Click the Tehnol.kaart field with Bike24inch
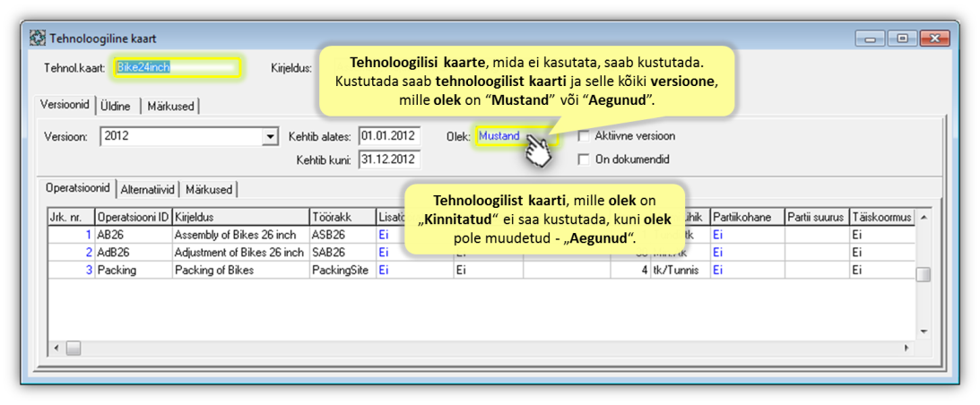980x405 pixels. point(176,67)
